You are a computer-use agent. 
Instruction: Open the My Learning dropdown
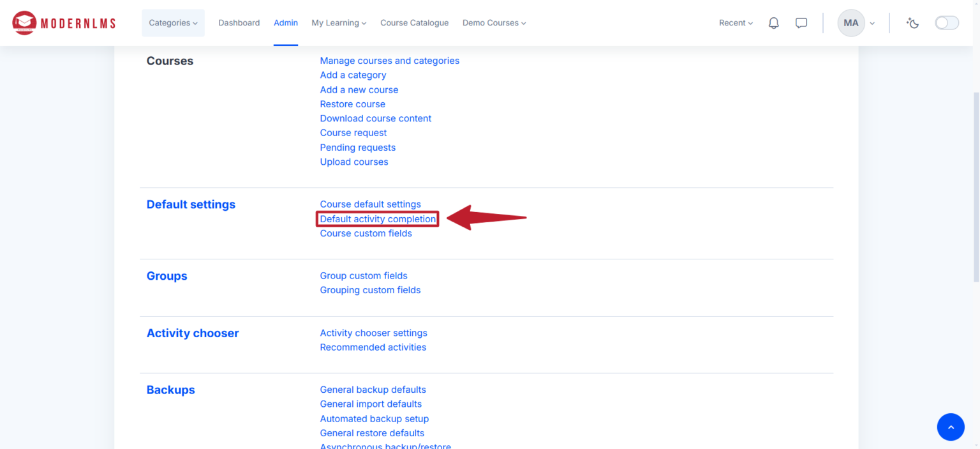click(x=339, y=23)
